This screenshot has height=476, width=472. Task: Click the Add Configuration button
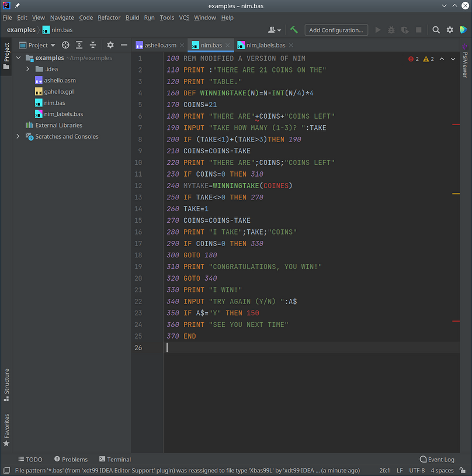pos(336,30)
